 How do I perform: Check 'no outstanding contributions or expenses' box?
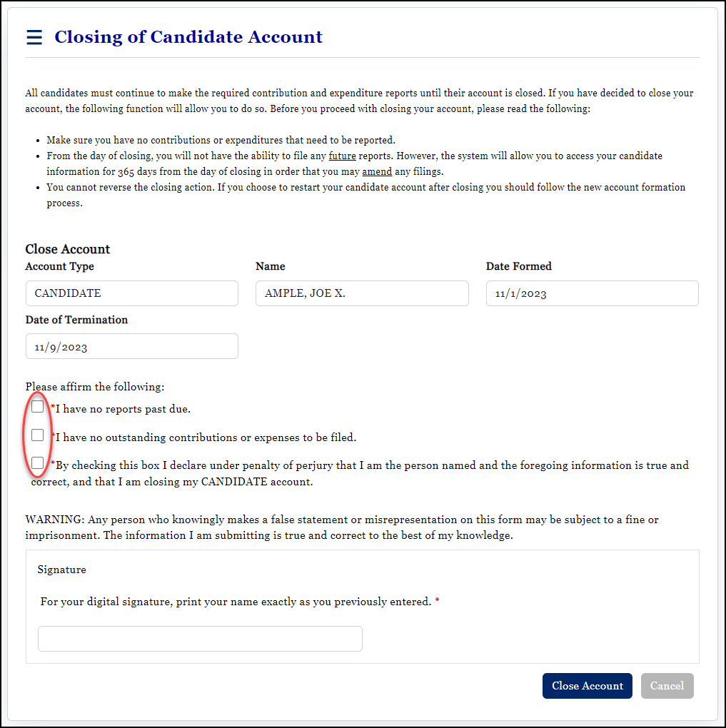[38, 435]
